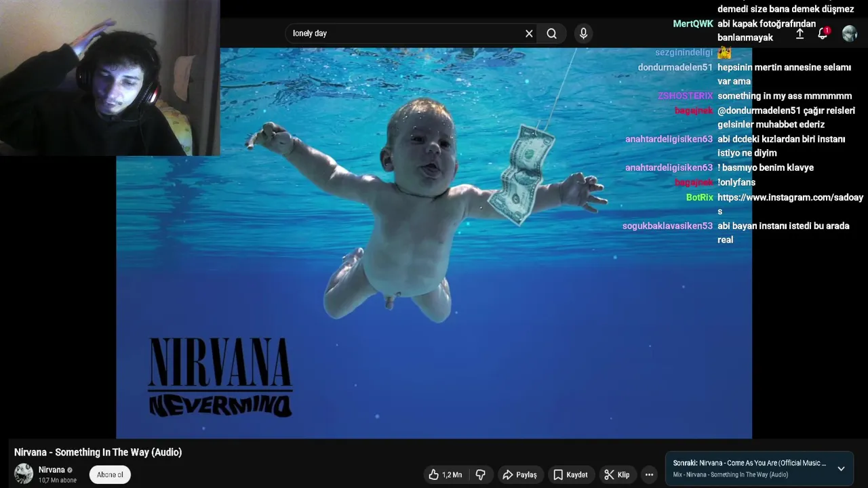Click the '!onlyfans' chat message

(736, 182)
